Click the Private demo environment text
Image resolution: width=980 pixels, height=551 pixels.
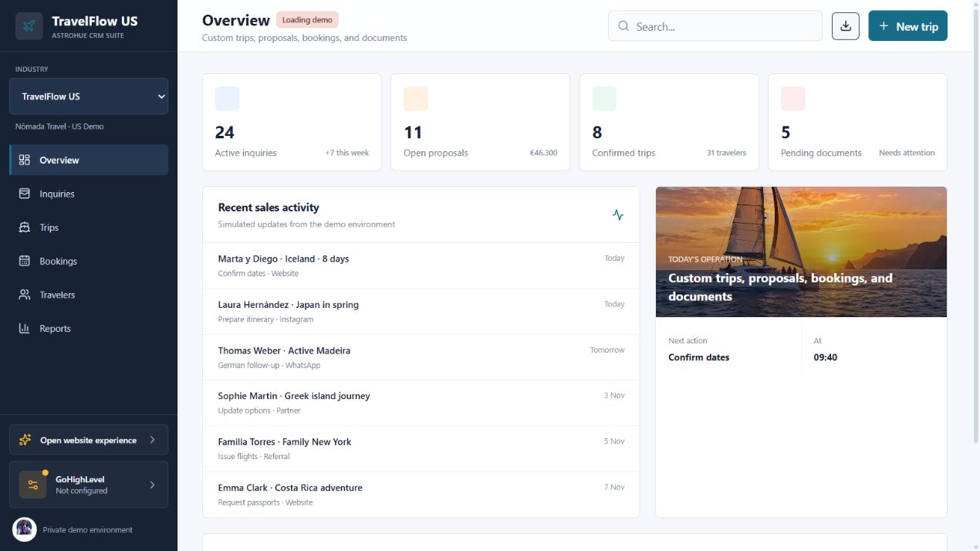pyautogui.click(x=88, y=529)
